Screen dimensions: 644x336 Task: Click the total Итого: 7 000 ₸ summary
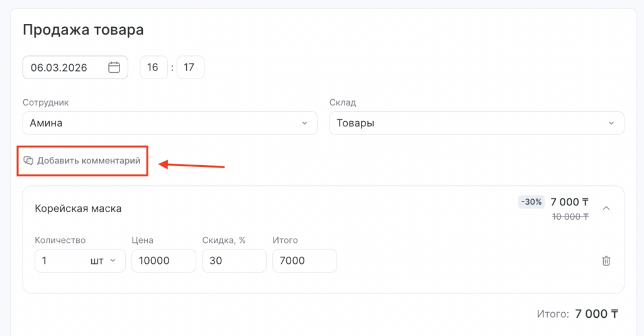[577, 314]
